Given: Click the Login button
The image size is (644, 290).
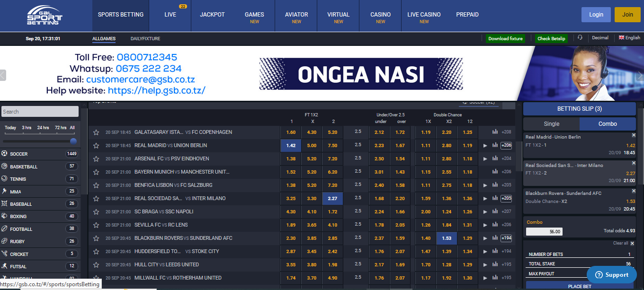Looking at the screenshot, I should pyautogui.click(x=596, y=15).
